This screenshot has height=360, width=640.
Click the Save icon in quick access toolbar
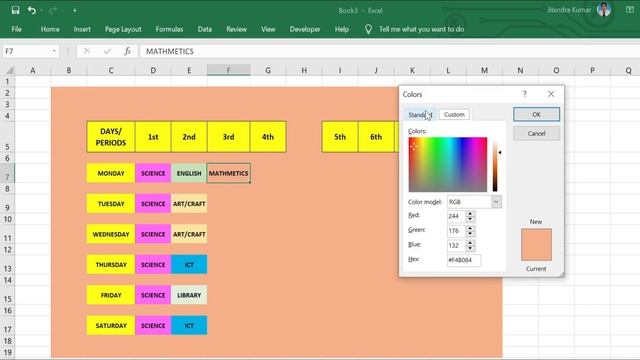coord(16,10)
